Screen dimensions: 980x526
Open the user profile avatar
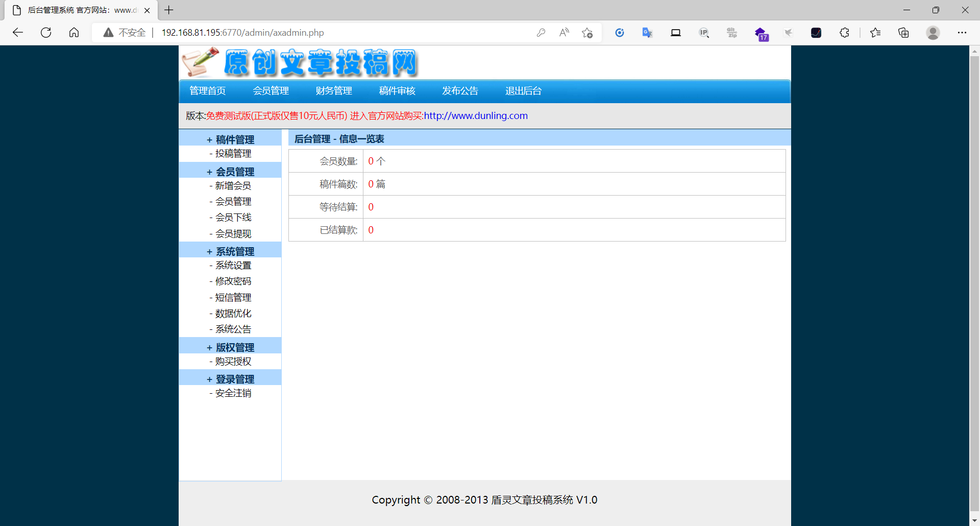933,33
